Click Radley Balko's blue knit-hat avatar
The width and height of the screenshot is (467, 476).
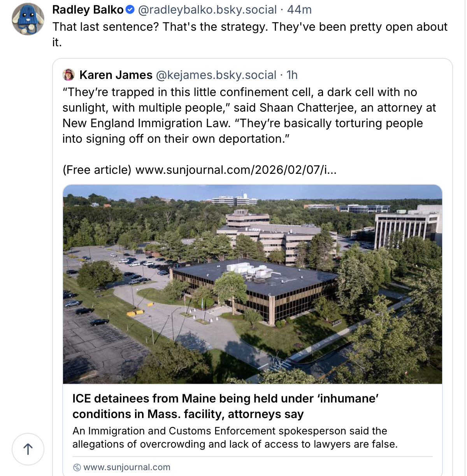(28, 19)
